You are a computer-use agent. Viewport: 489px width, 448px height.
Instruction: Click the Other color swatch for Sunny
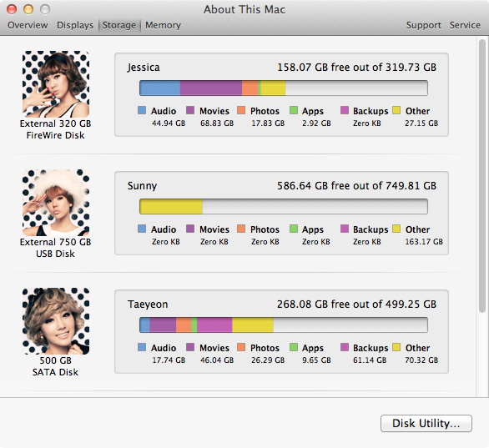(x=396, y=229)
